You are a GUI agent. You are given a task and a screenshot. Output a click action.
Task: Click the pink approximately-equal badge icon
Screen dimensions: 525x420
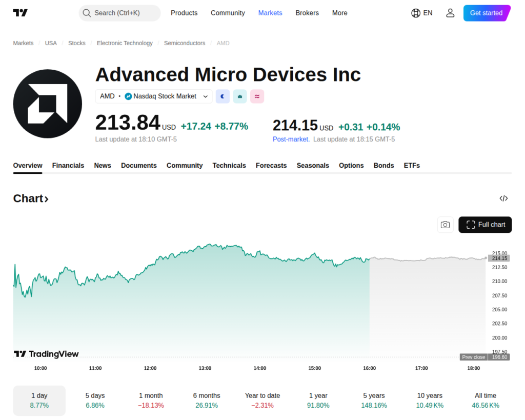[x=257, y=96]
